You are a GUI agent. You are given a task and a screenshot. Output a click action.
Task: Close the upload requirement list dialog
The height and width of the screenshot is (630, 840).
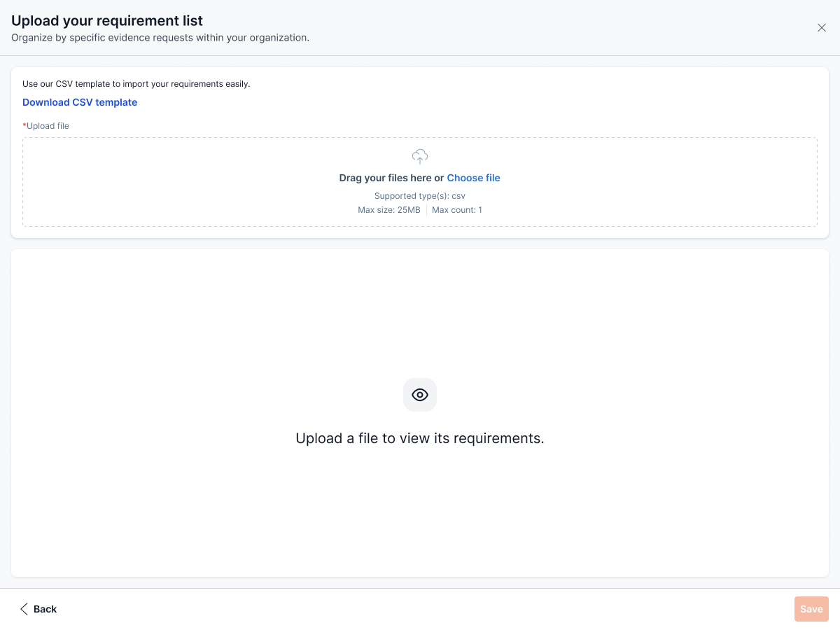point(822,28)
